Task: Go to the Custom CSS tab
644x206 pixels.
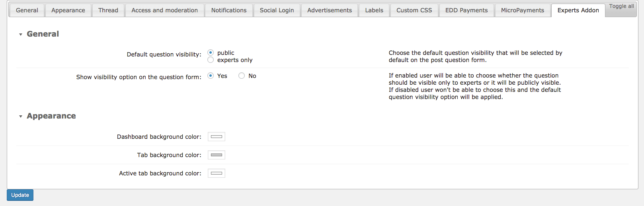Action: [414, 10]
